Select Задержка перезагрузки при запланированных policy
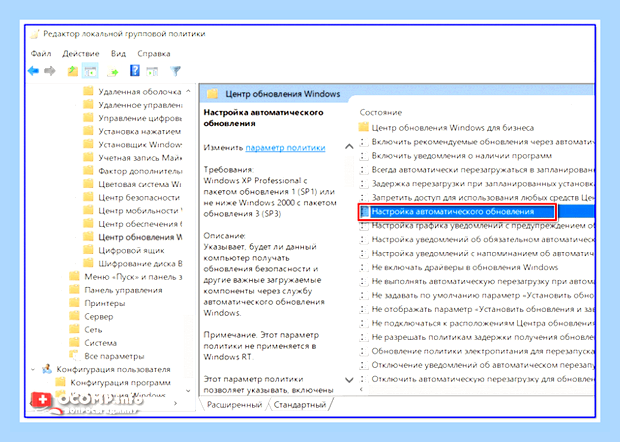 pos(476,183)
